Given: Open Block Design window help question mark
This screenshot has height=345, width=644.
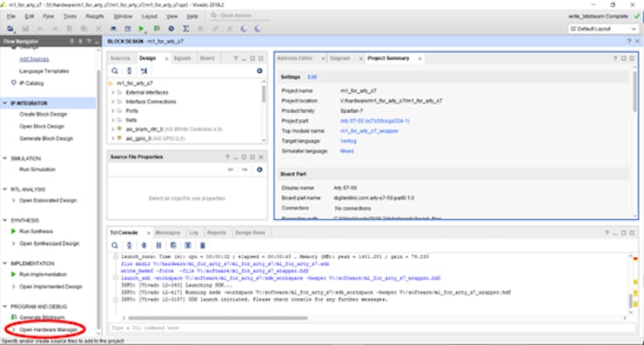Looking at the screenshot, I should [629, 42].
